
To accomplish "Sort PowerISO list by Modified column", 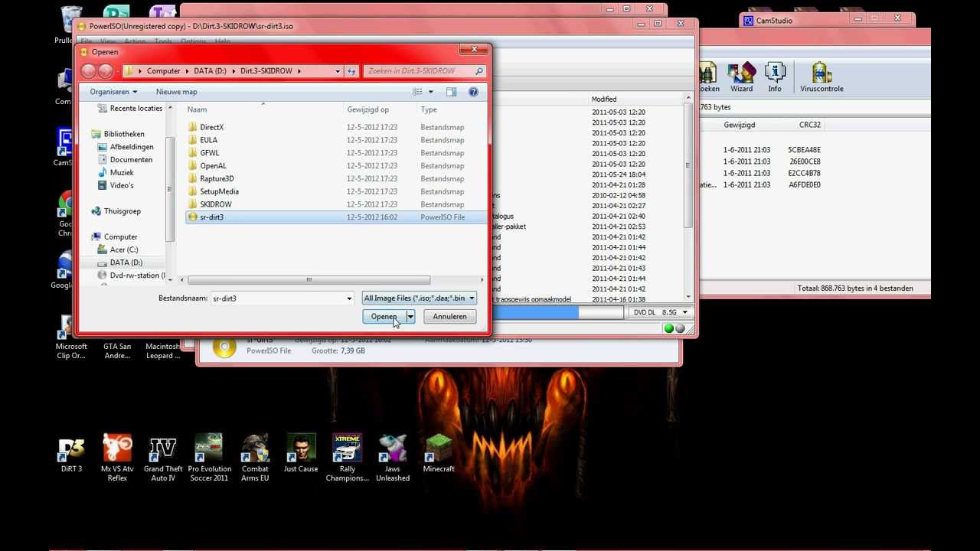I will click(603, 99).
